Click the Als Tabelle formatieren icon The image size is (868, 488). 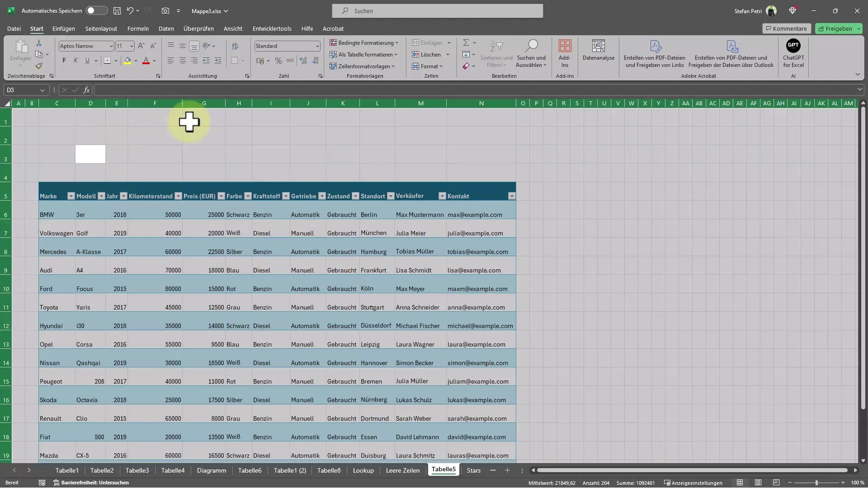coord(366,54)
